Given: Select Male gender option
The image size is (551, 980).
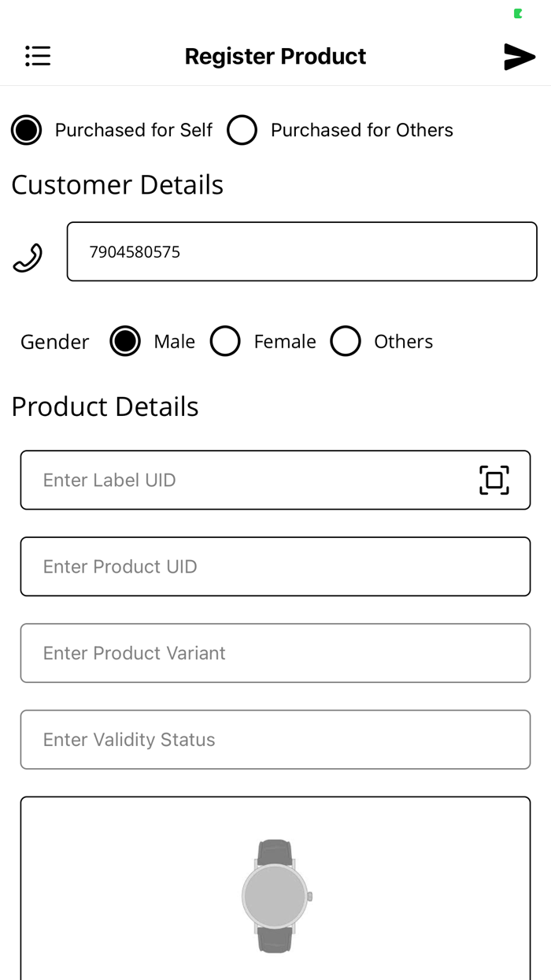Looking at the screenshot, I should [125, 341].
